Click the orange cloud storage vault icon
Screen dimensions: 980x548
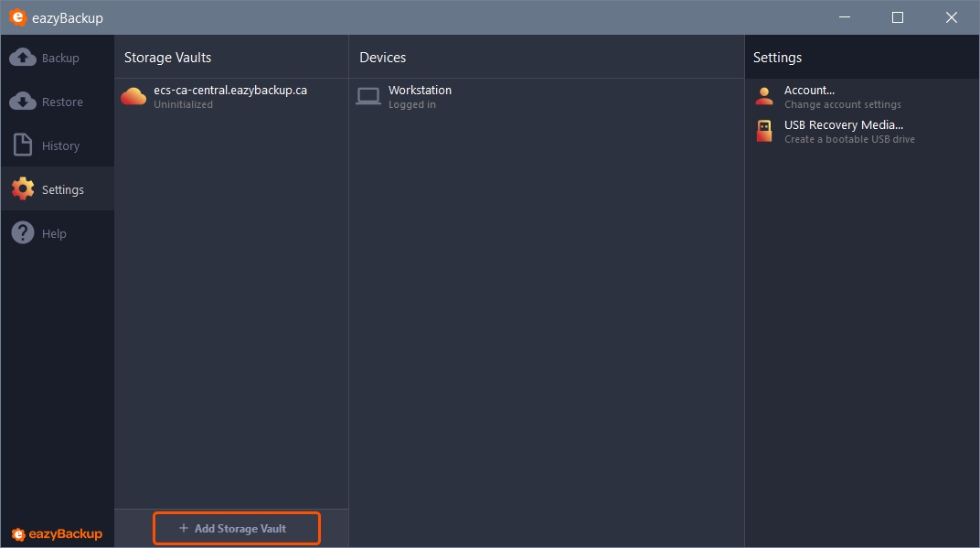point(133,96)
